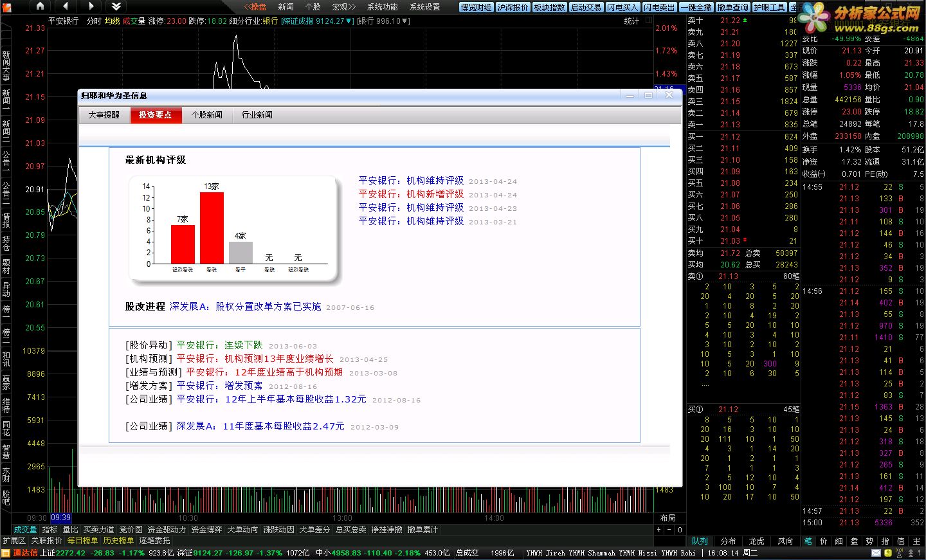Switch to the 个股新闻 tab
The image size is (926, 560).
207,114
